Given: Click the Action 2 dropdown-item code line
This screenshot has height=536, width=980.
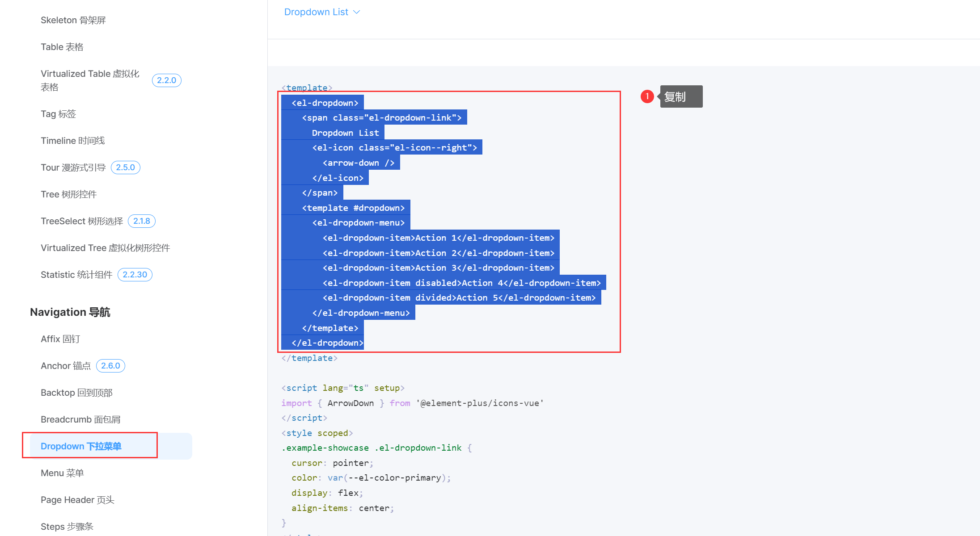Looking at the screenshot, I should (439, 253).
